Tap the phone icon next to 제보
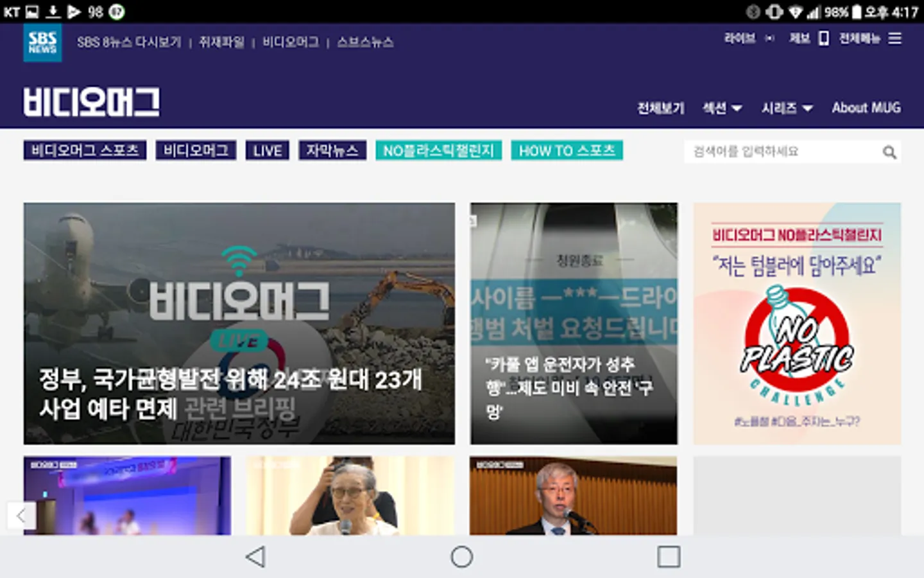The image size is (924, 578). [824, 39]
